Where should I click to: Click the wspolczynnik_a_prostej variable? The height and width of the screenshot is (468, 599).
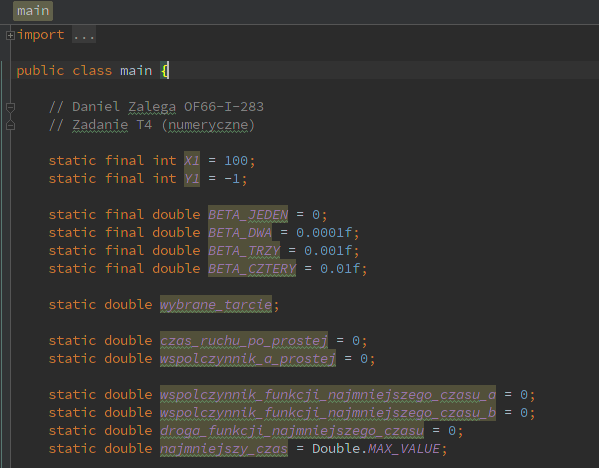[x=248, y=358]
